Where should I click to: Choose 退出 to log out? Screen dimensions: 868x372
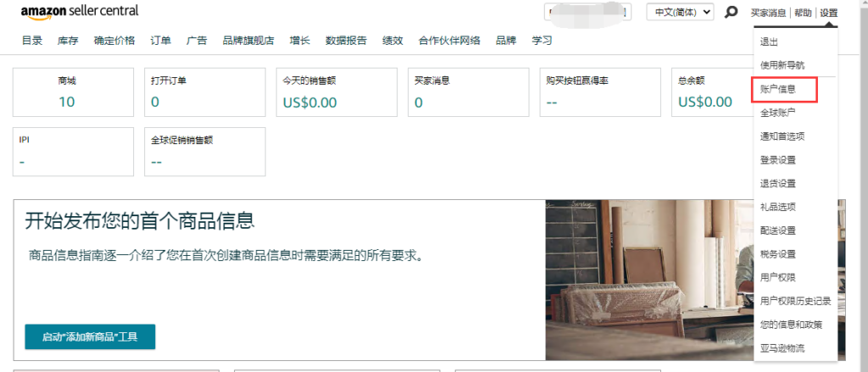tap(769, 42)
